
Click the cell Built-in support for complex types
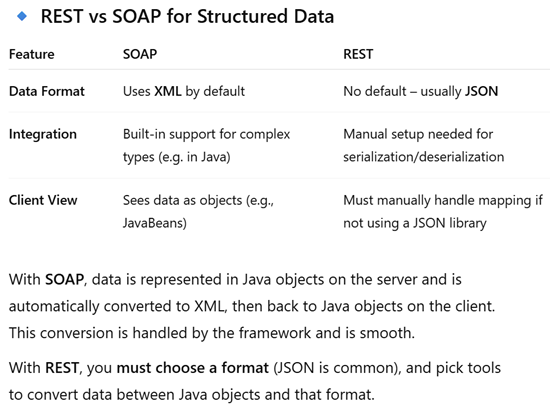(x=206, y=145)
